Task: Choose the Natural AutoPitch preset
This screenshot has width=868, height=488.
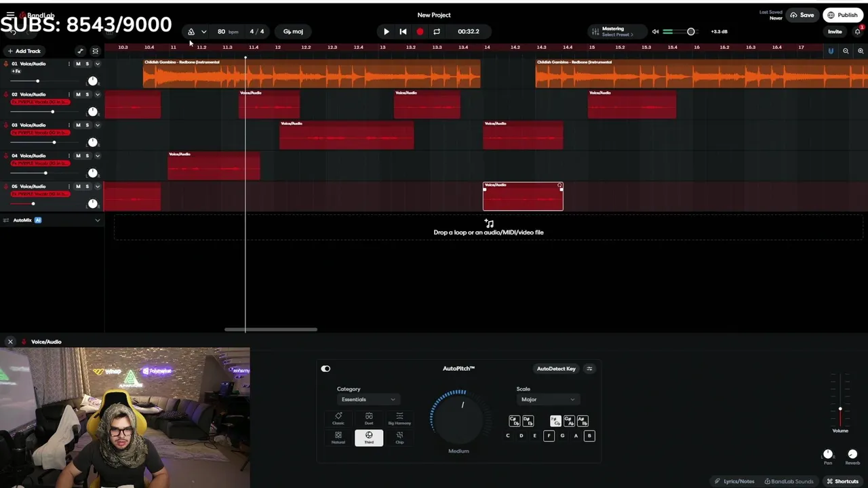Action: 338,438
